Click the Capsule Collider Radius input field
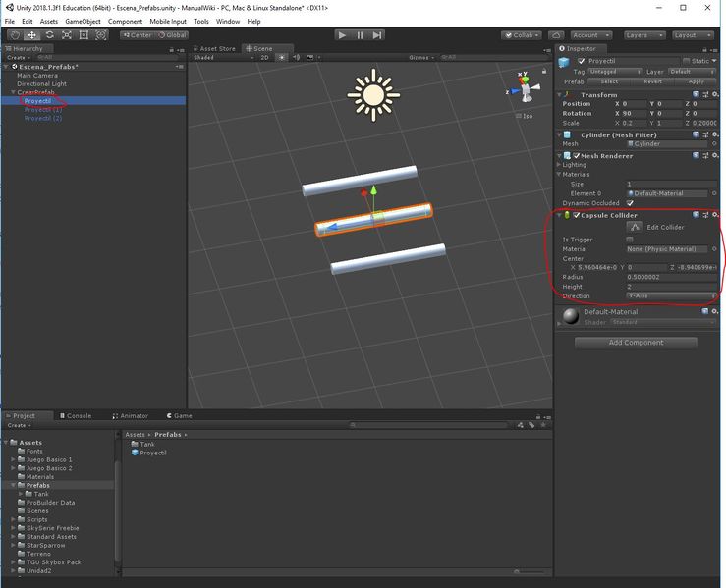 point(671,277)
